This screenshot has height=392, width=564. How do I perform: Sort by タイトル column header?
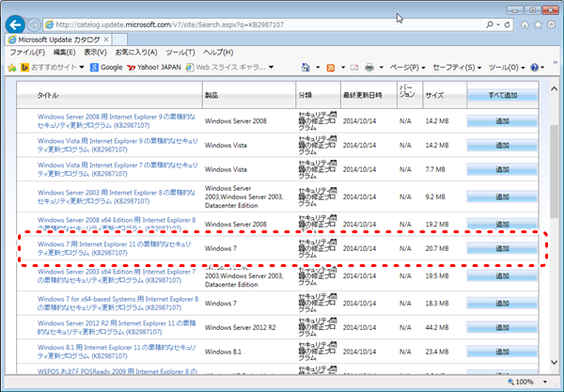click(x=48, y=95)
